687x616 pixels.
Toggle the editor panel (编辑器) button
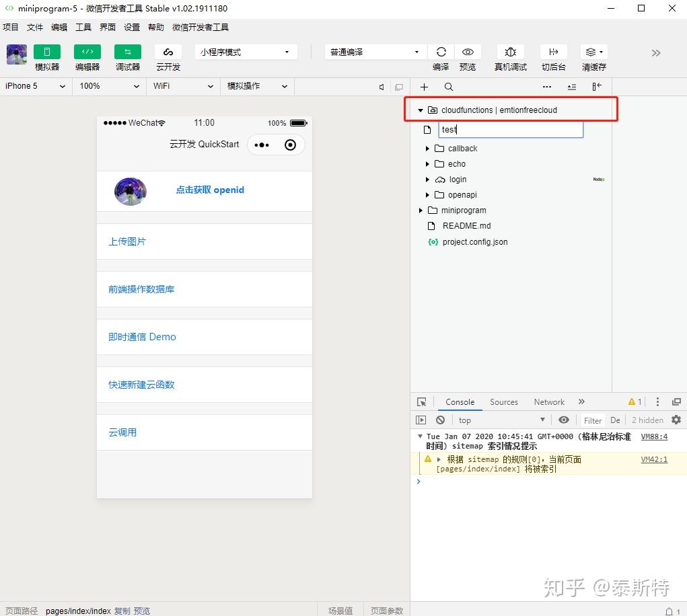[87, 52]
